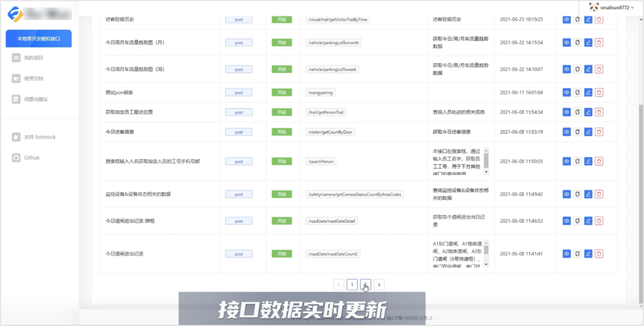Image resolution: width=644 pixels, height=326 pixels.
Task: Go to page 1 in pagination
Action: [x=352, y=285]
